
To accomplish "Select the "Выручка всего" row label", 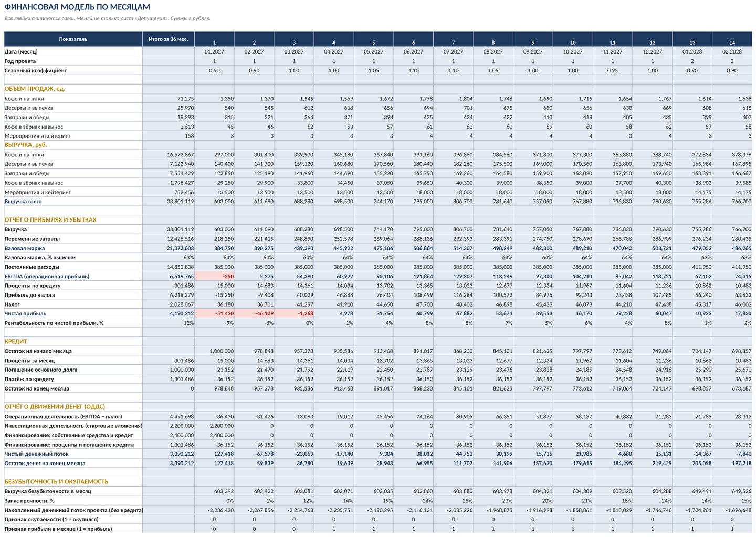I will click(x=23, y=202).
